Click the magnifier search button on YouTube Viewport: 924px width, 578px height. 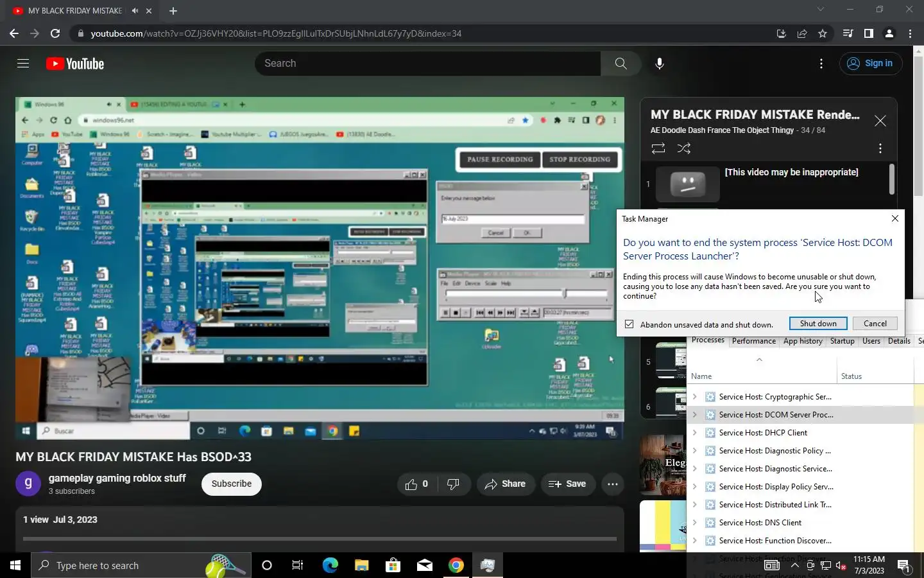click(x=620, y=64)
